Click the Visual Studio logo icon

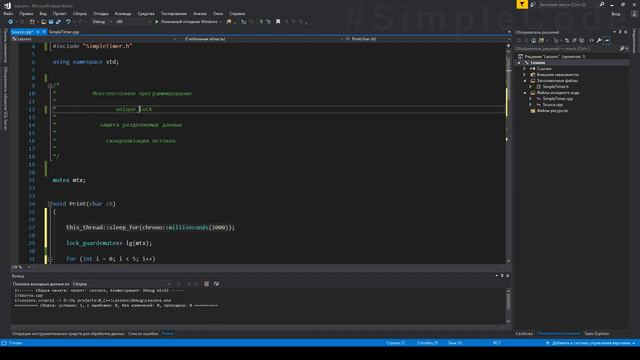coord(7,5)
